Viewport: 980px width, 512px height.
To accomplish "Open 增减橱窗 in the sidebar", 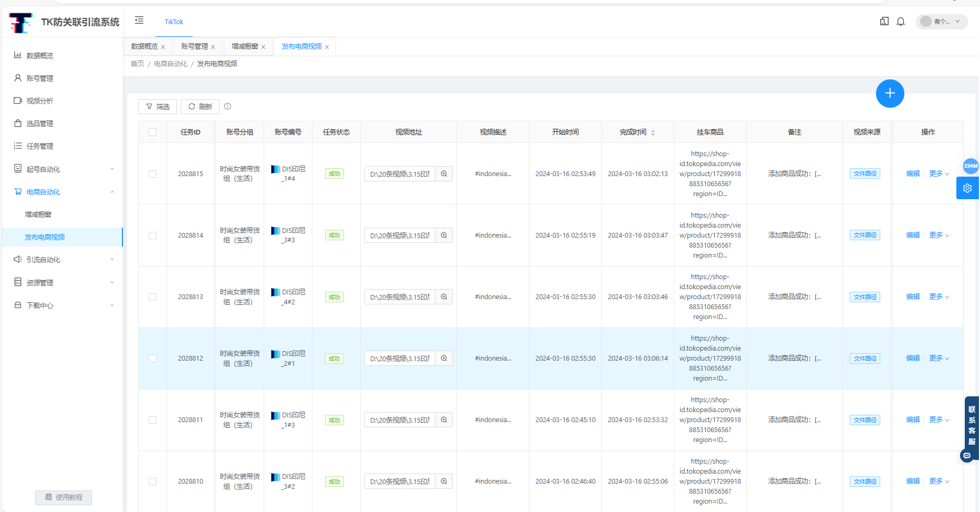I will click(x=38, y=214).
